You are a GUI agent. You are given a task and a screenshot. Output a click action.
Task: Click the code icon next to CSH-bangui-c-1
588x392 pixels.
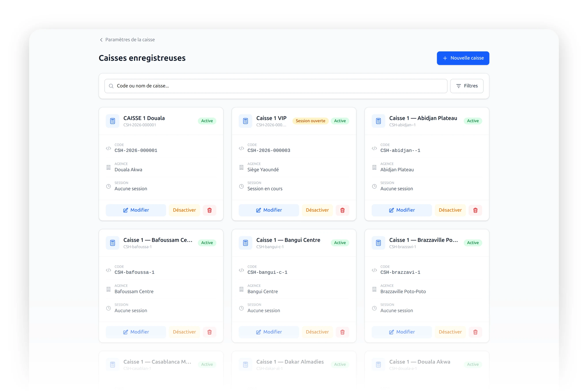(241, 270)
